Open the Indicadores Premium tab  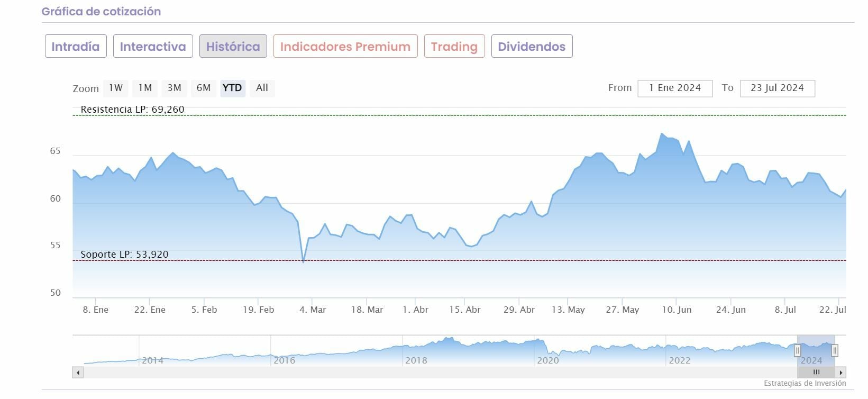[x=345, y=47]
